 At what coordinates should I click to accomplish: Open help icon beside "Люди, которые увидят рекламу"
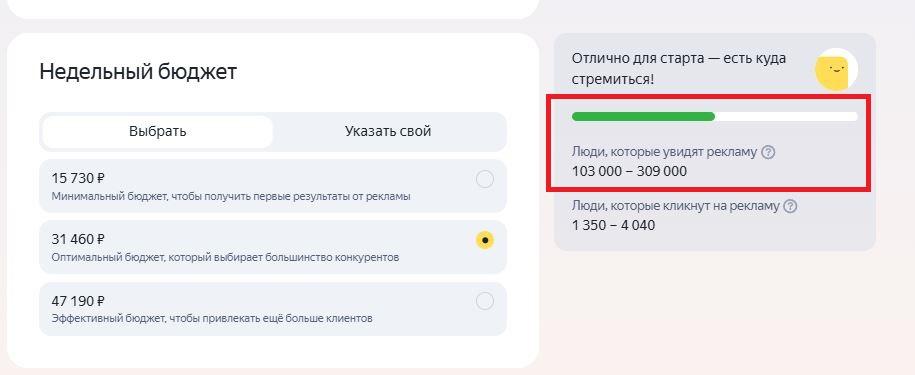(769, 153)
